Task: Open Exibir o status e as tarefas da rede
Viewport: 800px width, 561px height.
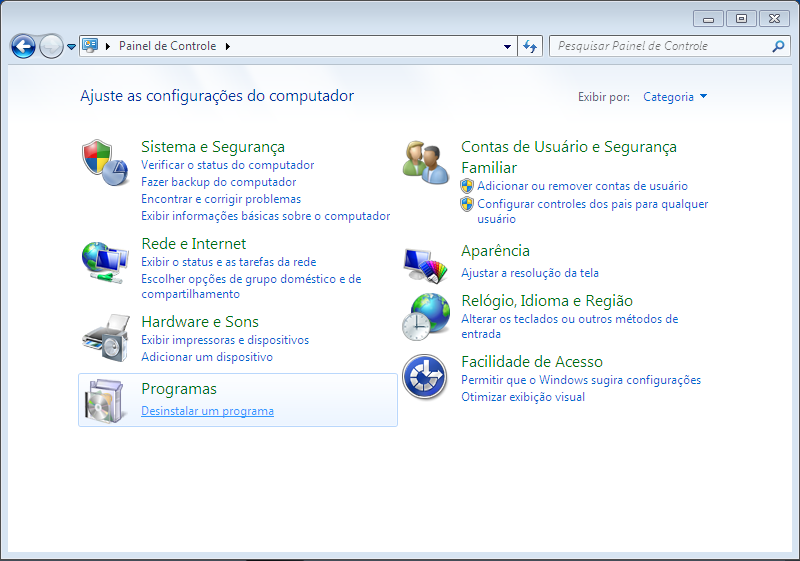Action: point(229,262)
